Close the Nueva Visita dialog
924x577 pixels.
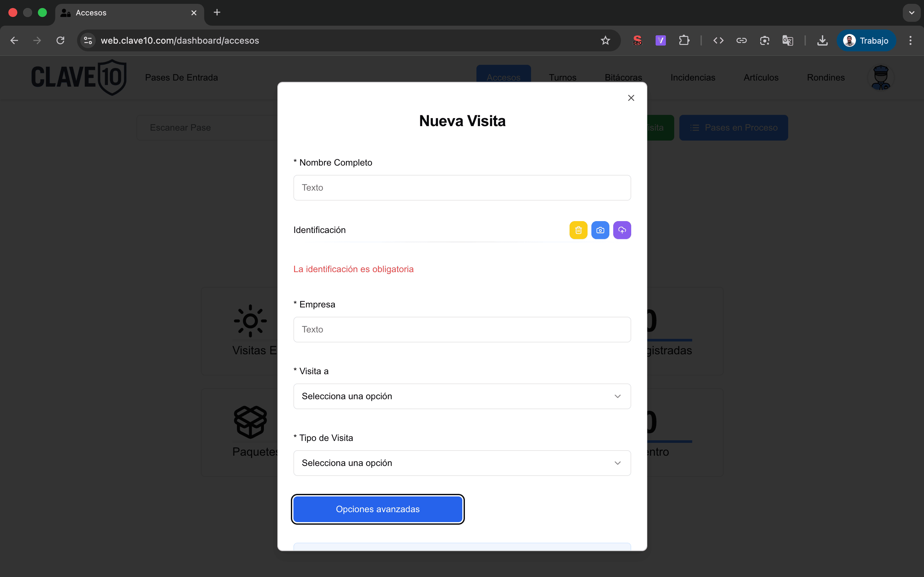coord(631,98)
